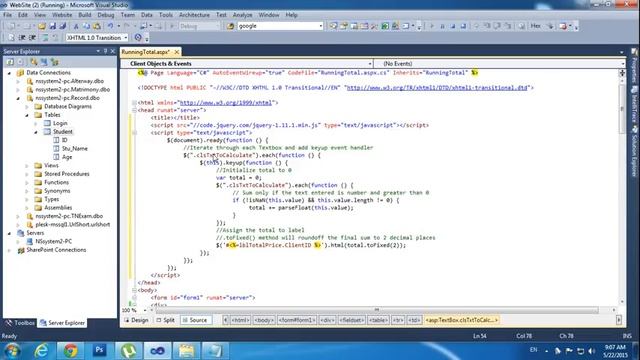Click the Toolbox toolbar icon

coord(375,26)
